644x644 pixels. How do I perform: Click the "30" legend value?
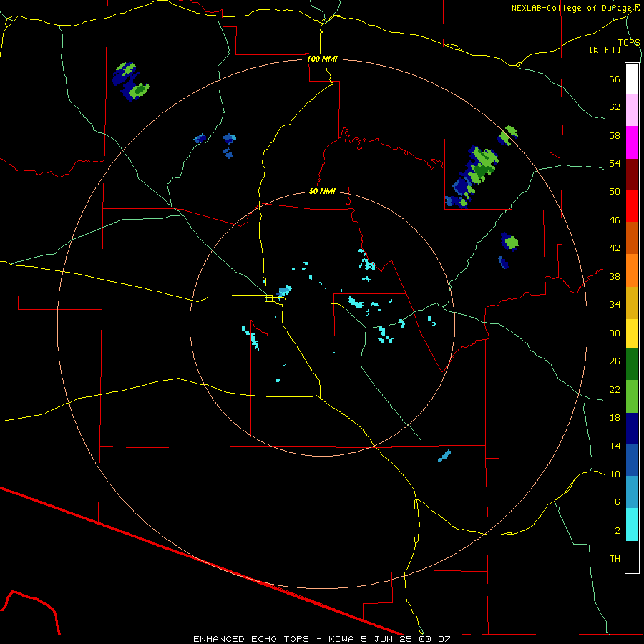pyautogui.click(x=615, y=333)
